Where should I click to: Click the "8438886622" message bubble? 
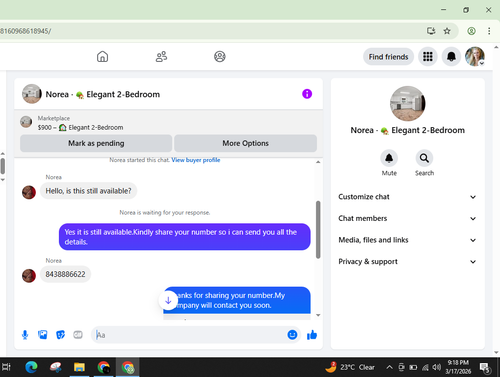tap(65, 274)
